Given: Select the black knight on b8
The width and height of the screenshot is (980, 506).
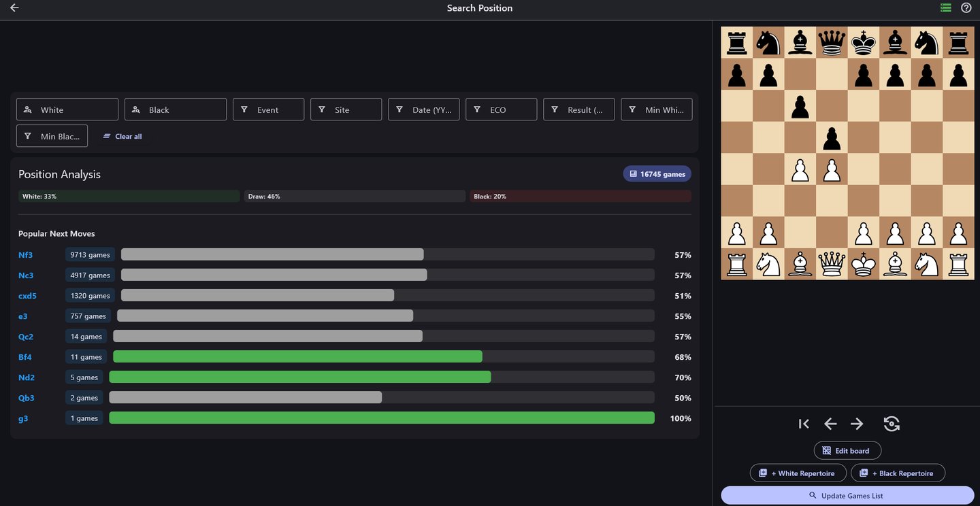Looking at the screenshot, I should (x=768, y=43).
